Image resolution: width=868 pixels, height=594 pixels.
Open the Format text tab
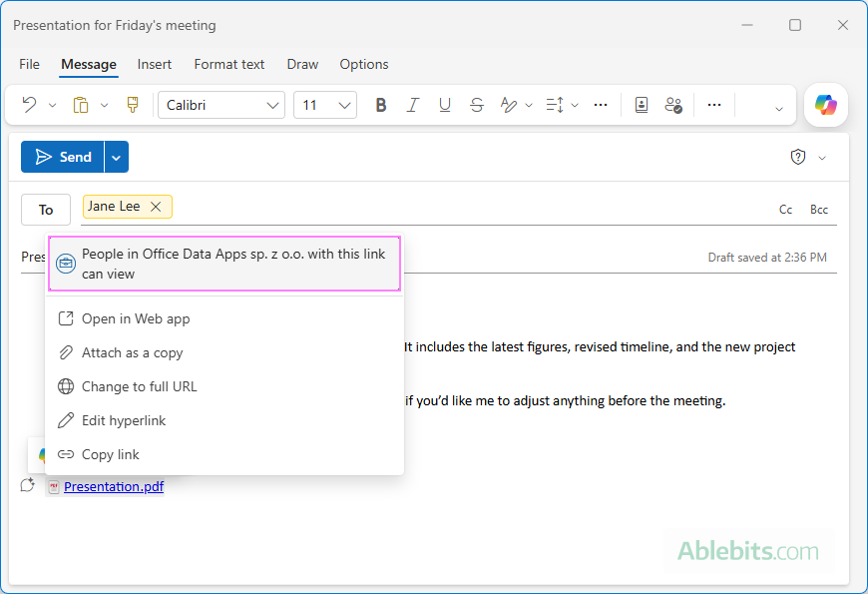pos(229,64)
